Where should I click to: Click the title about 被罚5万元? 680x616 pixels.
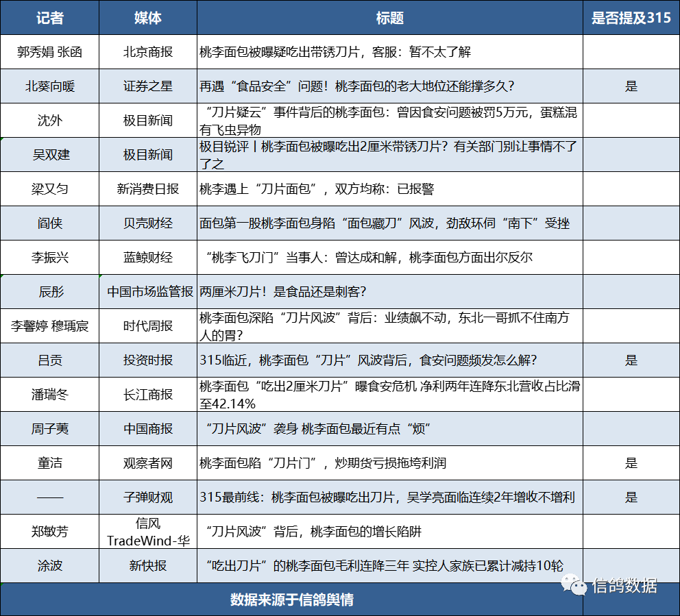[390, 121]
